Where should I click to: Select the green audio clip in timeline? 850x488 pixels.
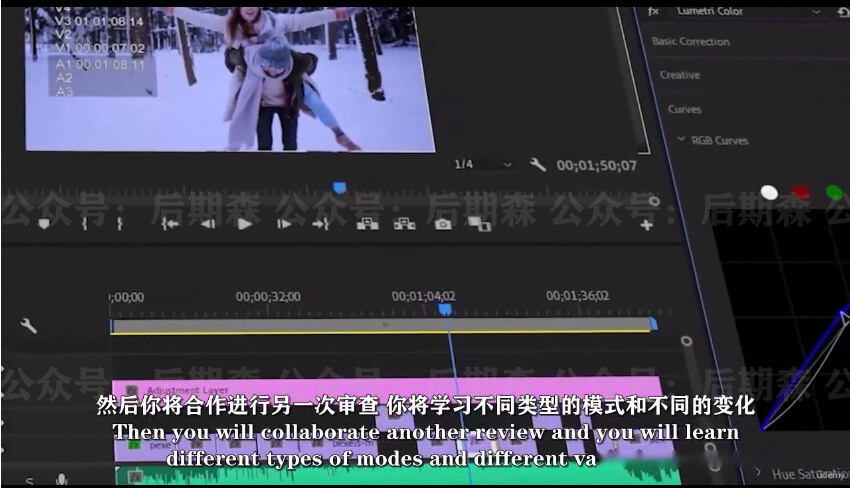pyautogui.click(x=398, y=474)
